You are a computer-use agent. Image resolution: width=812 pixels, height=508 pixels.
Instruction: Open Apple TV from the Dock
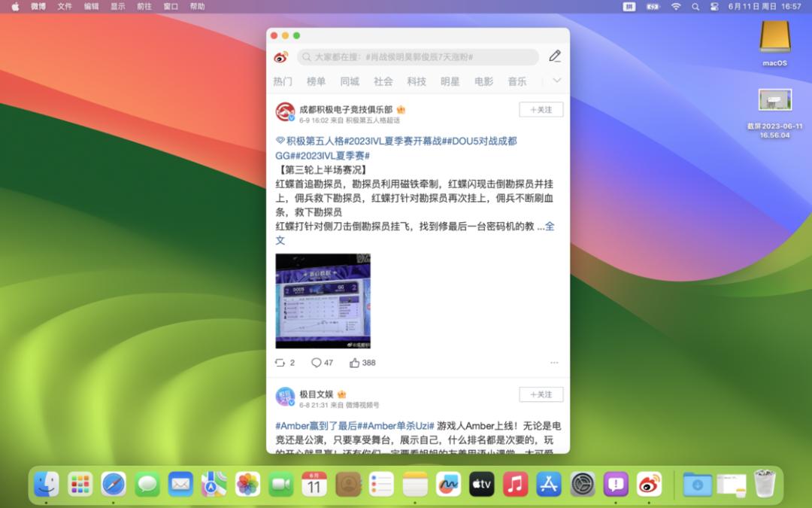click(x=482, y=484)
